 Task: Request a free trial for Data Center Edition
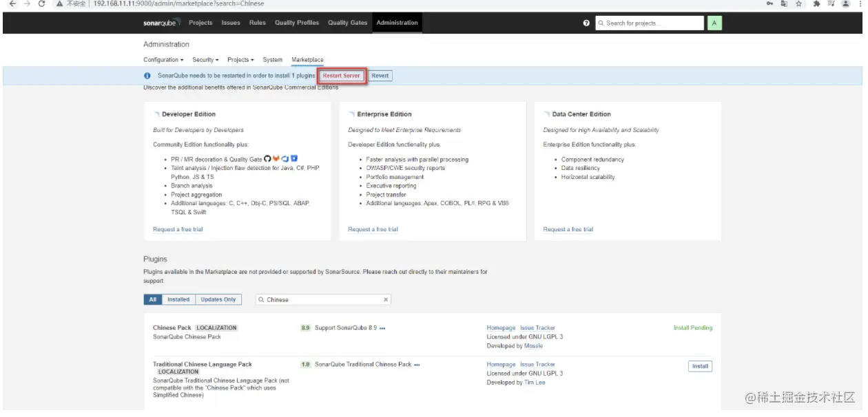coord(568,229)
